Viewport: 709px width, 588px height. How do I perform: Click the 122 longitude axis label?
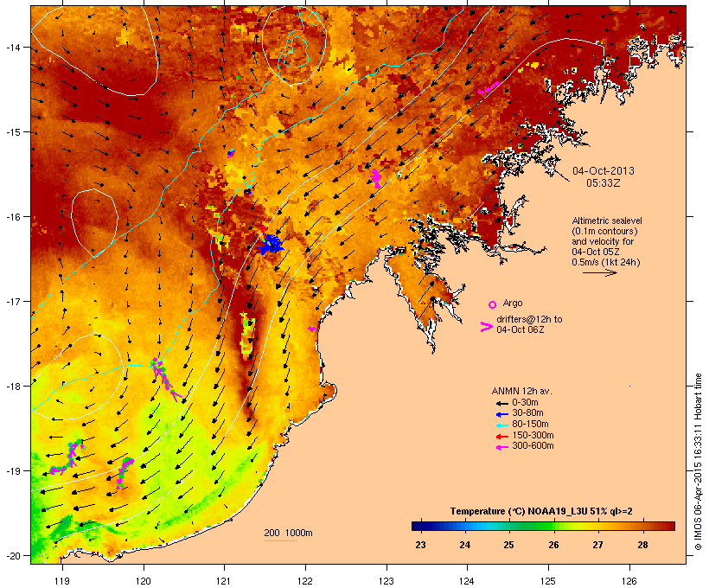click(x=305, y=581)
